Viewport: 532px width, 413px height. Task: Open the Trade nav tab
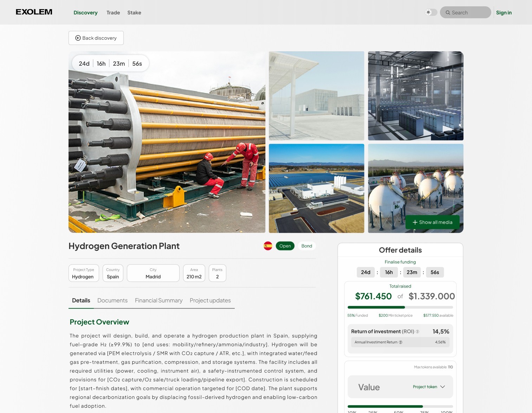click(x=113, y=13)
